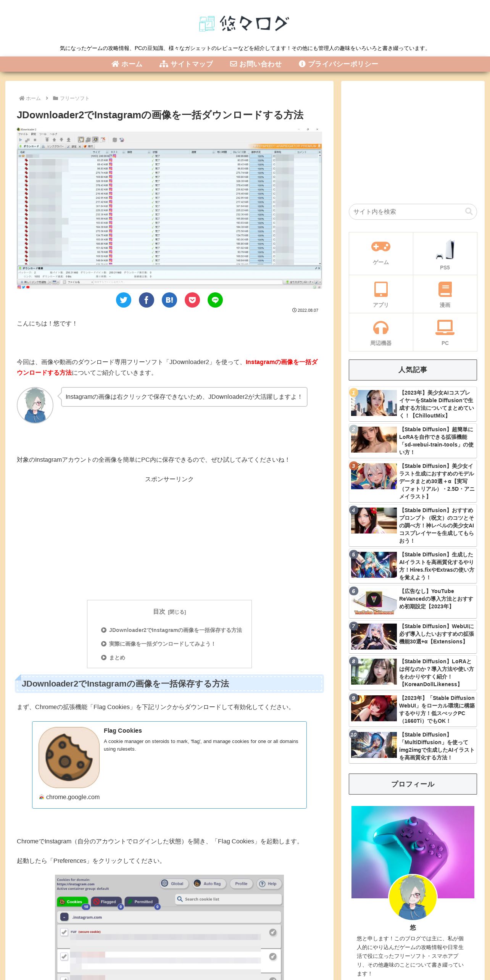Screen dimensions: 490x980
Task: Click the edit icon for rur cookie
Action: [273, 932]
